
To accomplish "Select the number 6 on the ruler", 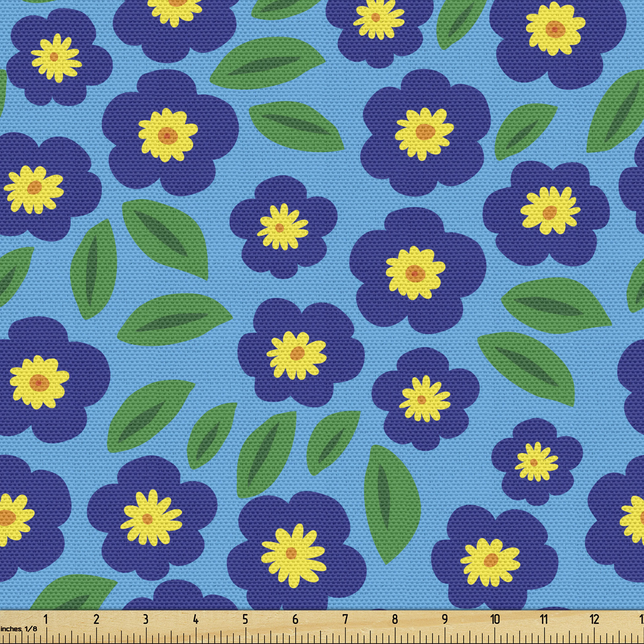I will point(295,619).
